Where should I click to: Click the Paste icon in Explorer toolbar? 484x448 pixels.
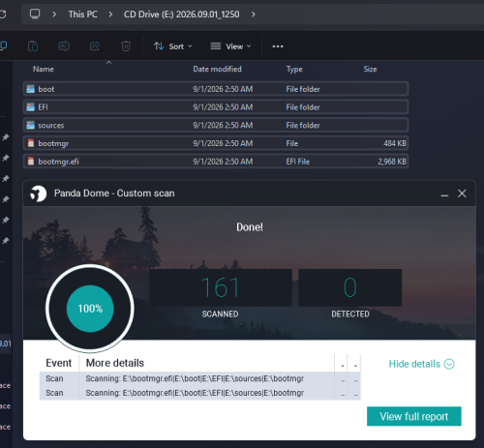(33, 46)
